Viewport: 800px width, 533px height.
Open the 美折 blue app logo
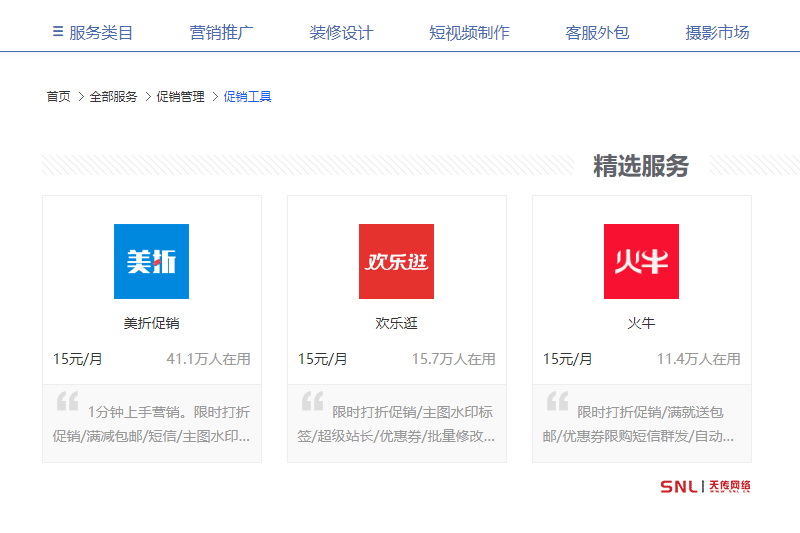point(152,261)
